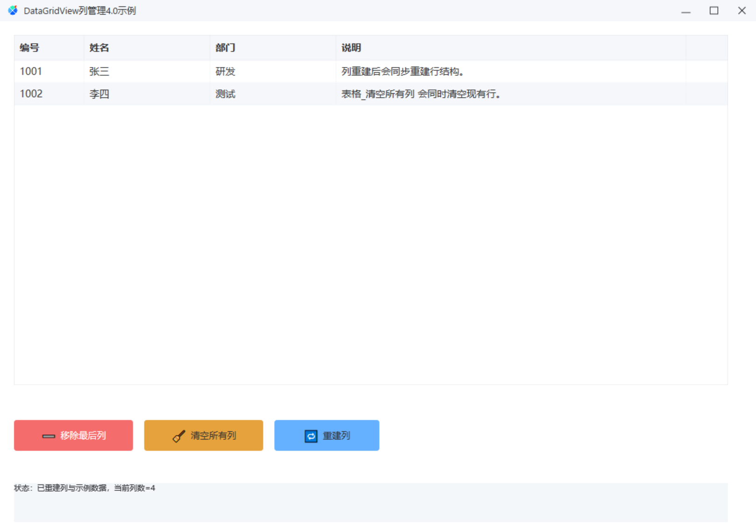Screen dimensions: 756x532
Task: Click the 清空所有列 button label
Action: [x=213, y=435]
